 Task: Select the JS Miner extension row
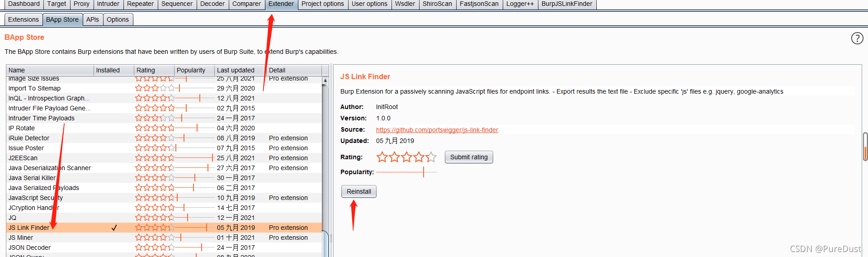coord(164,238)
